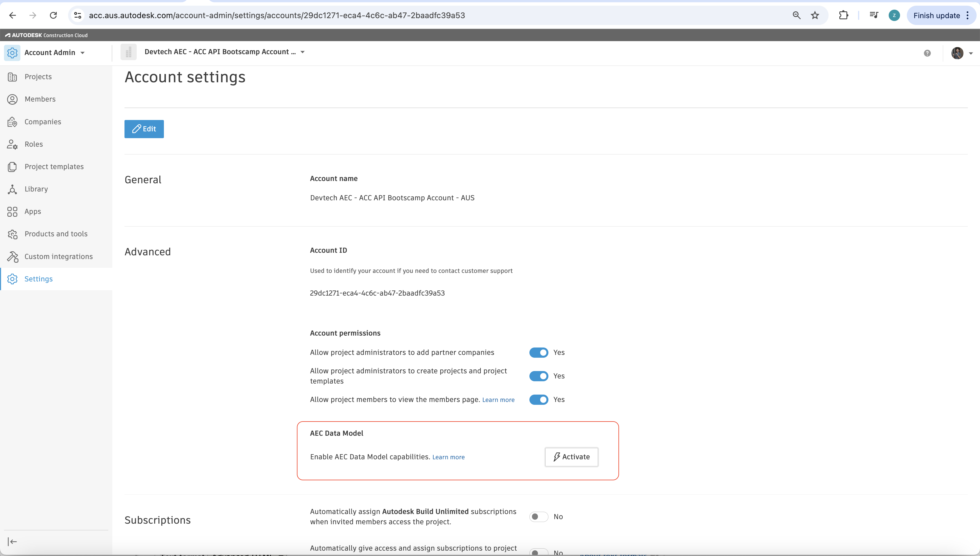Screen dimensions: 980x556
Task: Toggle off members viewing the members page
Action: [x=538, y=399]
